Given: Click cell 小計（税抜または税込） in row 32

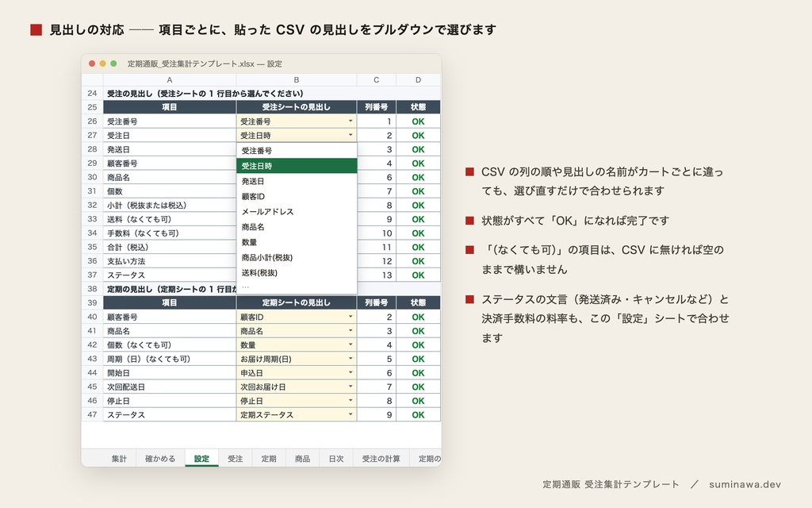Looking at the screenshot, I should pos(170,206).
